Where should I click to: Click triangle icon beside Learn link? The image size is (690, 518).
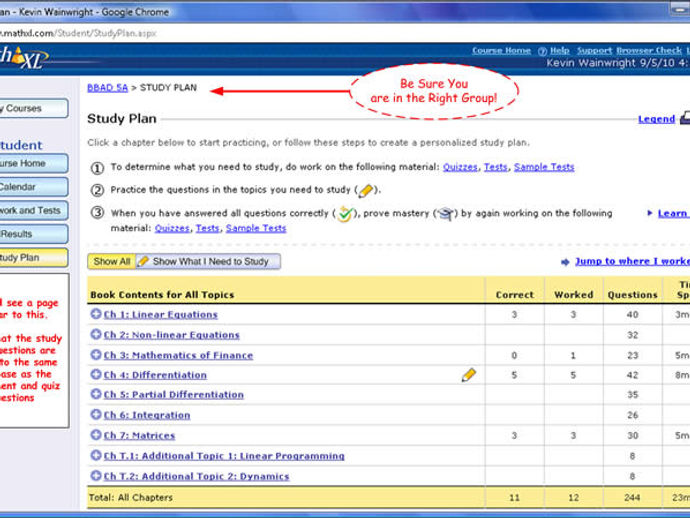click(x=650, y=213)
